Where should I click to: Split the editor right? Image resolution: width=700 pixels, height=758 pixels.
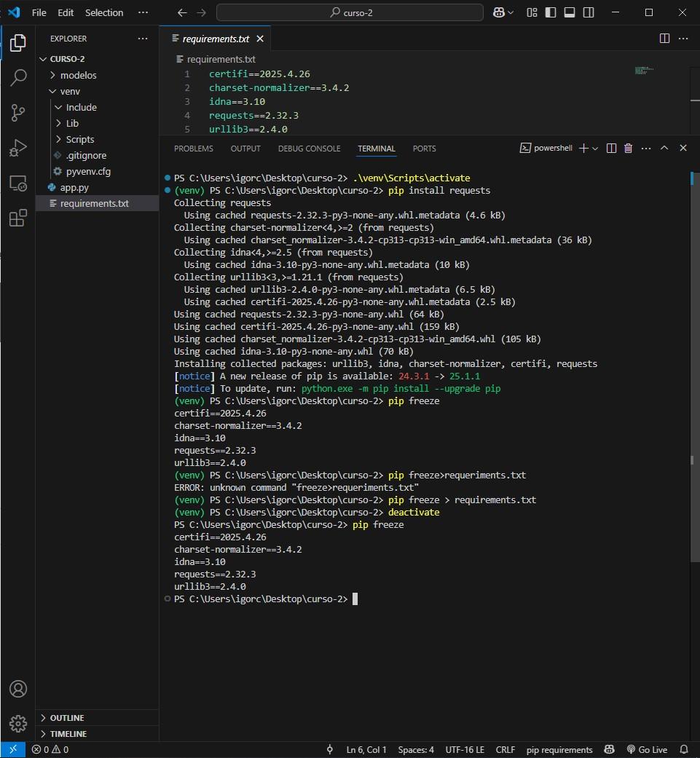665,39
